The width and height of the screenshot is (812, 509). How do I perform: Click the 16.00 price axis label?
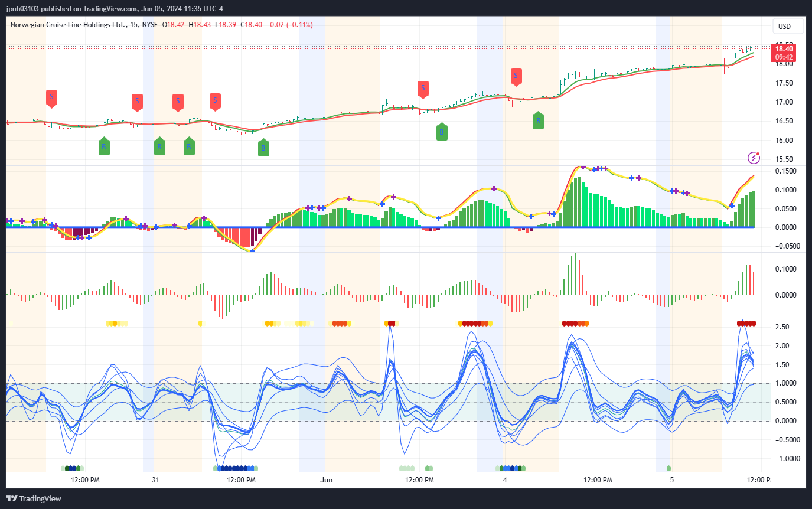[783, 141]
